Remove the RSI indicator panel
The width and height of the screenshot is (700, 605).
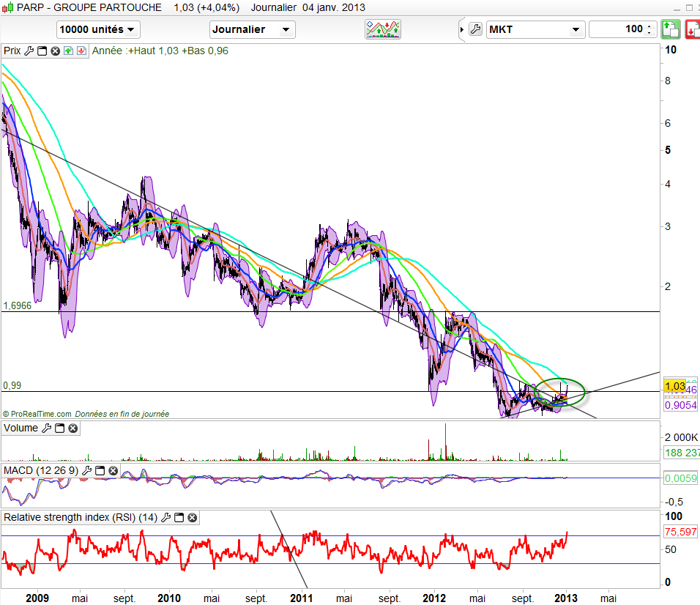point(192,518)
